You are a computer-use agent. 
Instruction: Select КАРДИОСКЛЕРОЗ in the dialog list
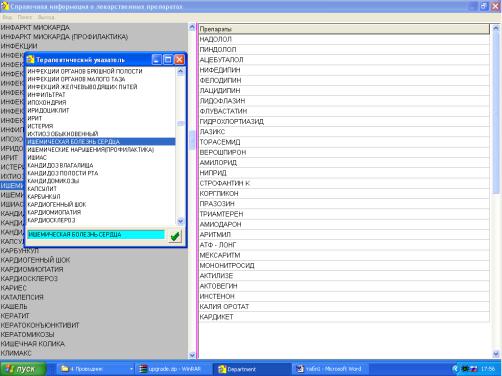[101, 220]
